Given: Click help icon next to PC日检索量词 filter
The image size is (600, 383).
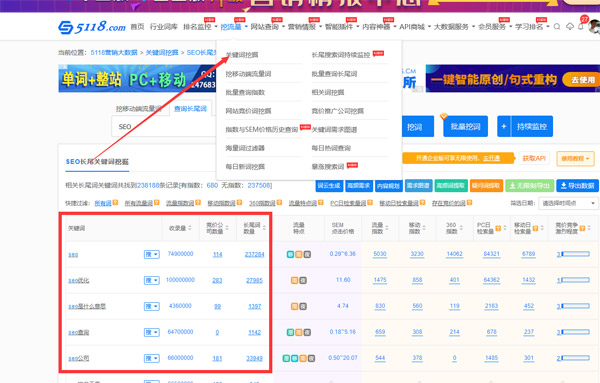Looking at the screenshot, I should coord(369,203).
